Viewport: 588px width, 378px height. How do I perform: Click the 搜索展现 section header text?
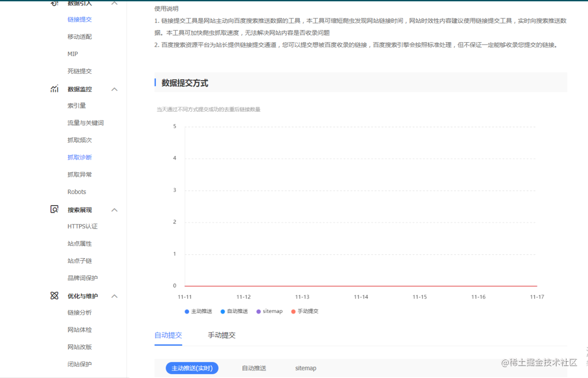80,210
